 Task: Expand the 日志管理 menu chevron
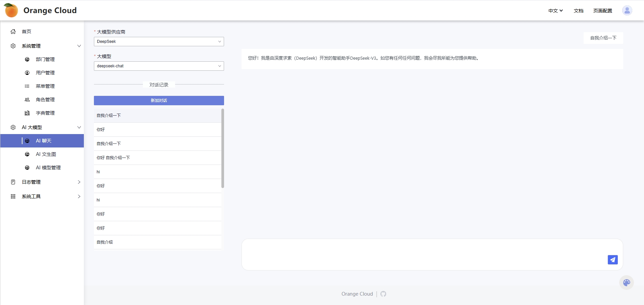click(x=79, y=182)
